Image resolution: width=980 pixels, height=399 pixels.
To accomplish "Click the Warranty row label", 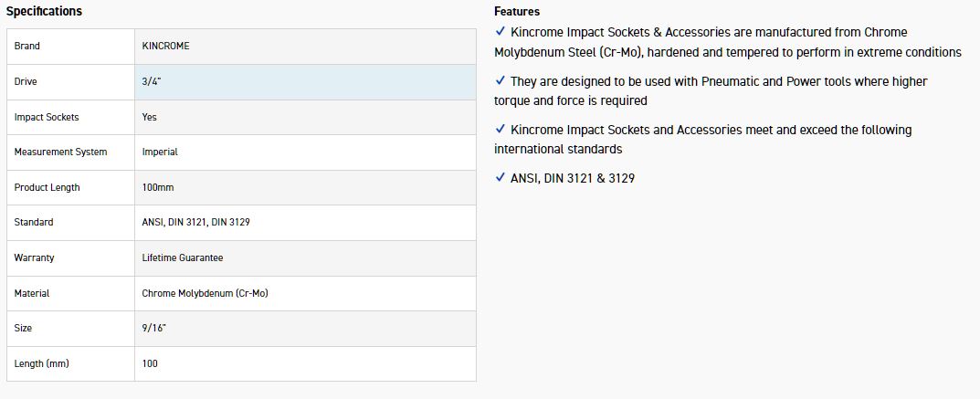I will pyautogui.click(x=35, y=257).
